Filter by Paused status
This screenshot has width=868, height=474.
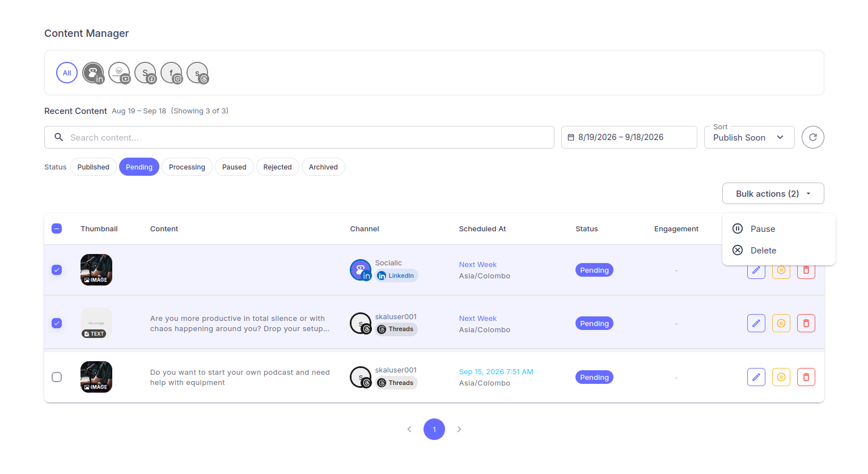234,167
